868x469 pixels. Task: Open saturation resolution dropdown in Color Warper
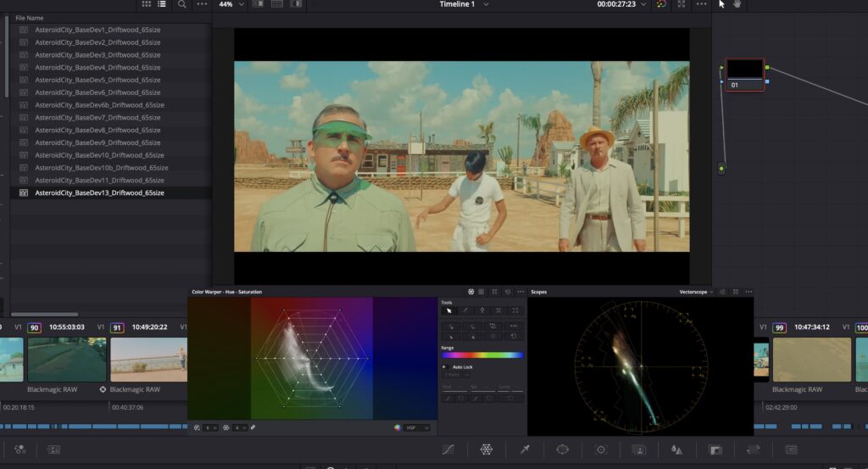pyautogui.click(x=240, y=427)
